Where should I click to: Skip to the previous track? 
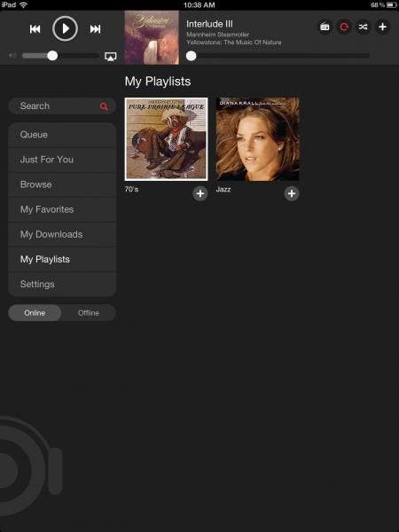pos(35,29)
